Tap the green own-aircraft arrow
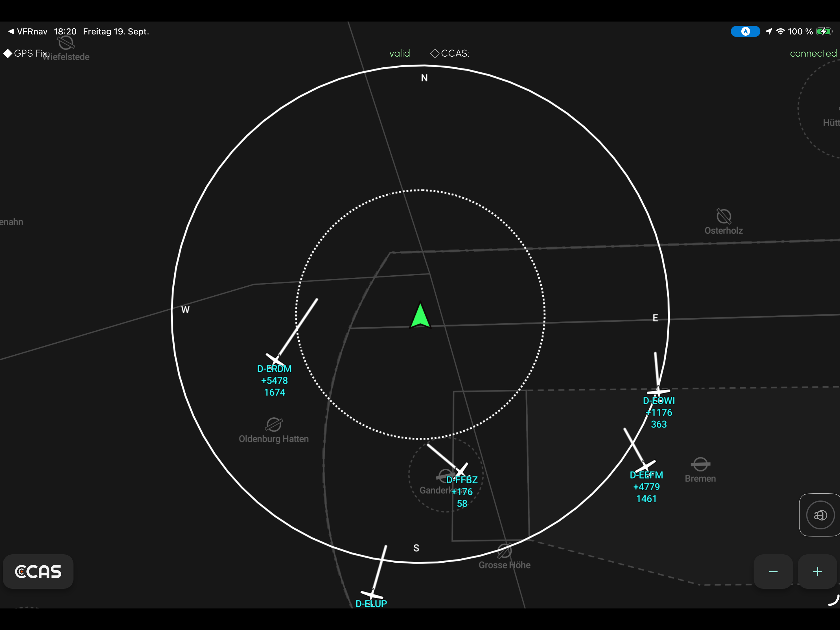This screenshot has height=630, width=840. pyautogui.click(x=420, y=315)
